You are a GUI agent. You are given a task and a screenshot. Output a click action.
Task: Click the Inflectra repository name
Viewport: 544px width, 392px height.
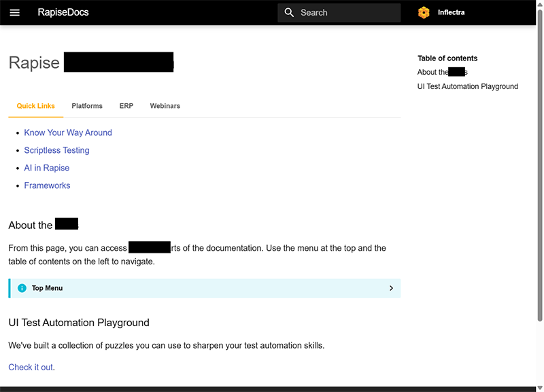[451, 12]
